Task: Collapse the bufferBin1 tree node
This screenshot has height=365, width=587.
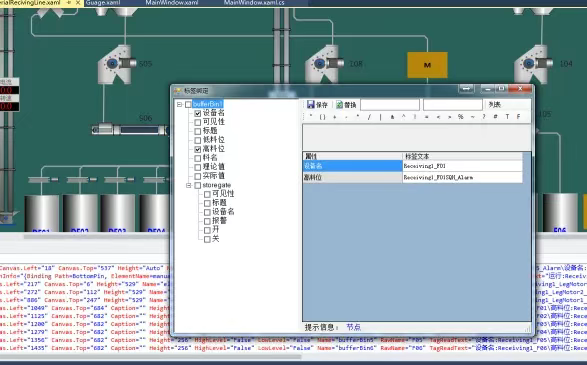Action: (180, 104)
